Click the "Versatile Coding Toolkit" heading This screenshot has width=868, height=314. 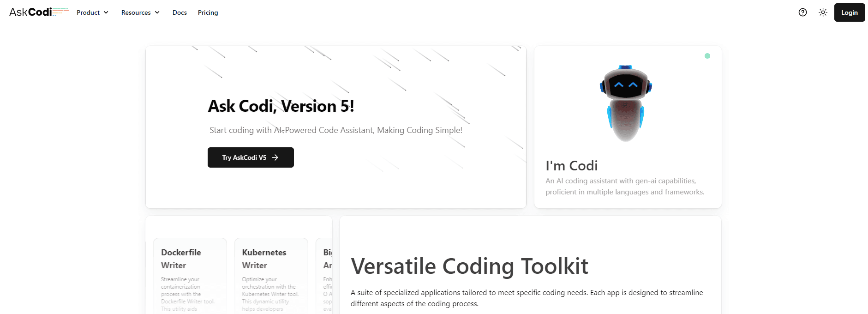(x=469, y=266)
